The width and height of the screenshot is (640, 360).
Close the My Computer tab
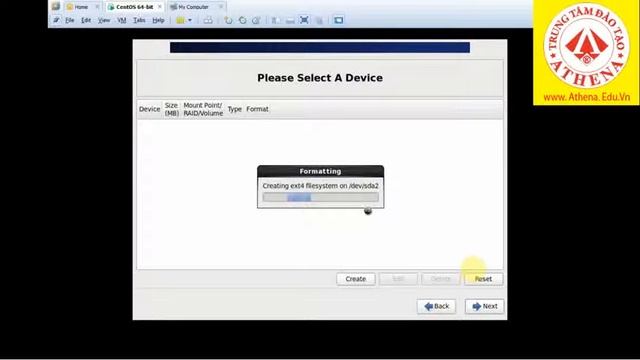tap(221, 7)
